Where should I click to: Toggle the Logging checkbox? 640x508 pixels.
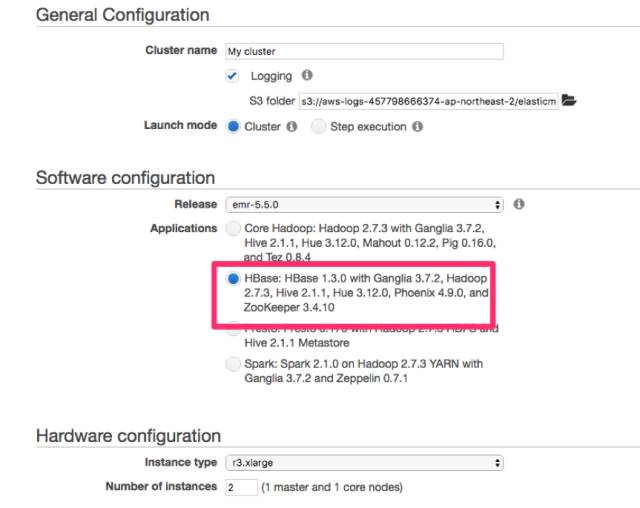pos(232,76)
